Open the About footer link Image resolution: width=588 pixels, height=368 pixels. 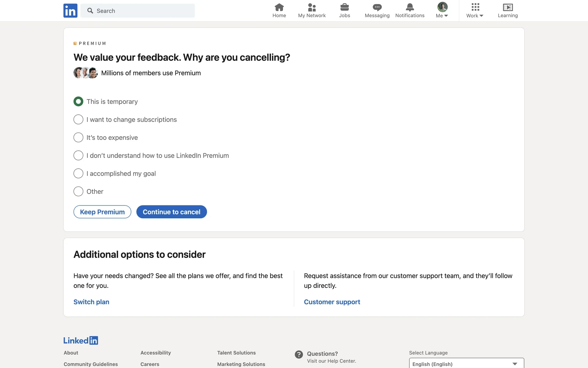click(71, 353)
